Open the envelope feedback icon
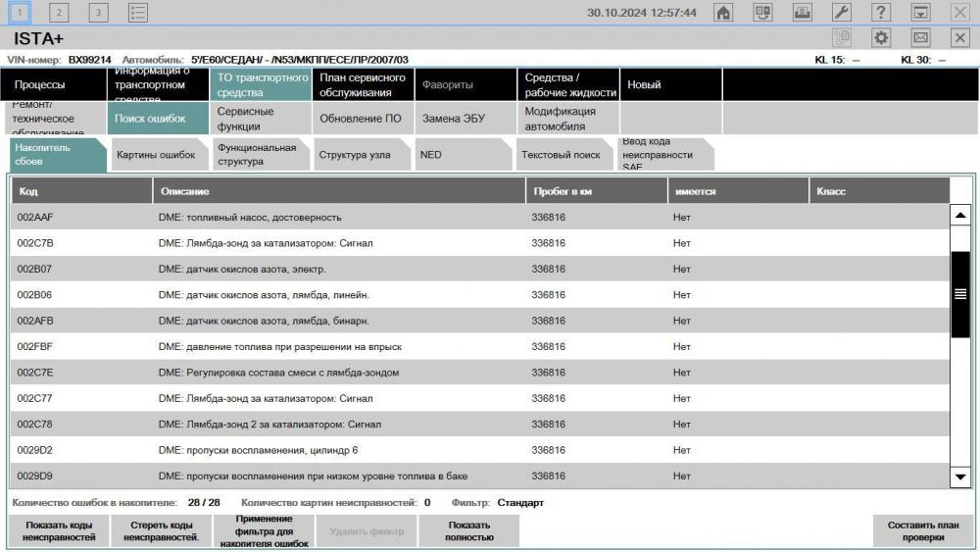 (x=920, y=38)
